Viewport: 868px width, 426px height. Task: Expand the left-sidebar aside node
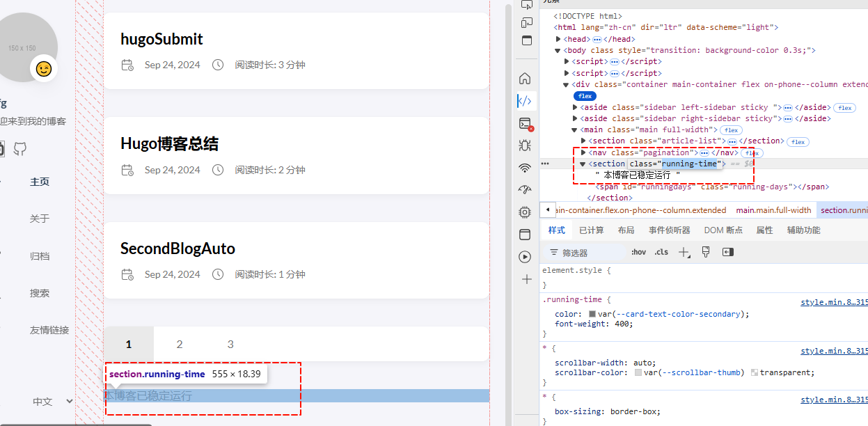(575, 107)
